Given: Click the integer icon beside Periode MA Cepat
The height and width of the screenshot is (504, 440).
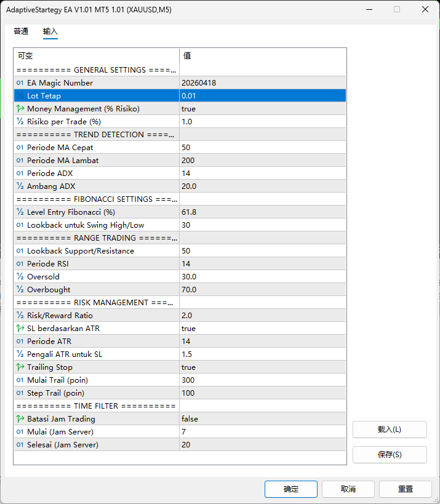Looking at the screenshot, I should click(x=20, y=148).
